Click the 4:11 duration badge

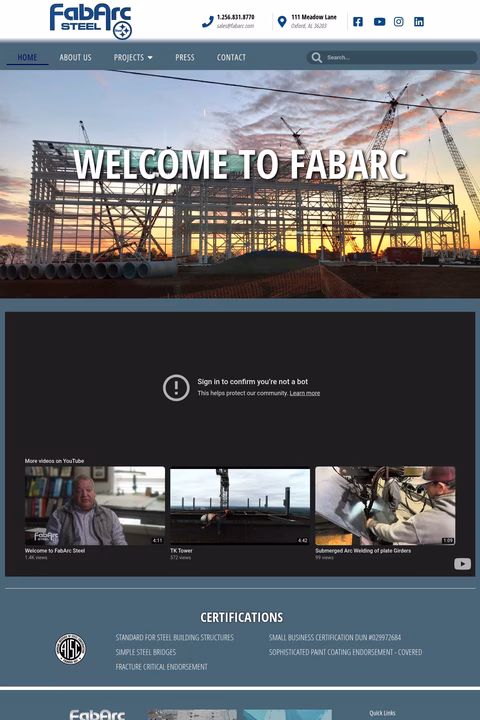(157, 540)
